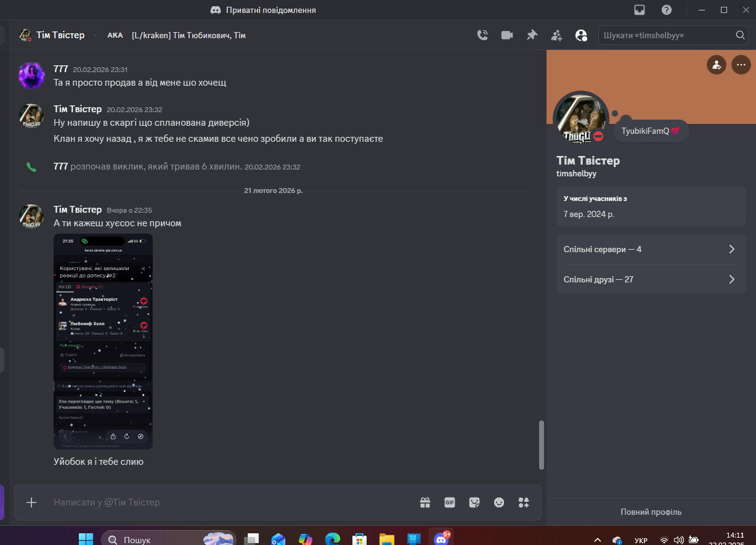Click the 777 username in the first message

point(60,69)
